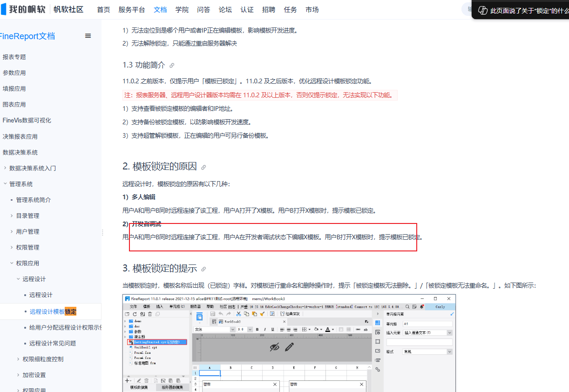Viewport: 569px width, 392px height.
Task: Click the 我的帆软 logo
Action: [23, 9]
